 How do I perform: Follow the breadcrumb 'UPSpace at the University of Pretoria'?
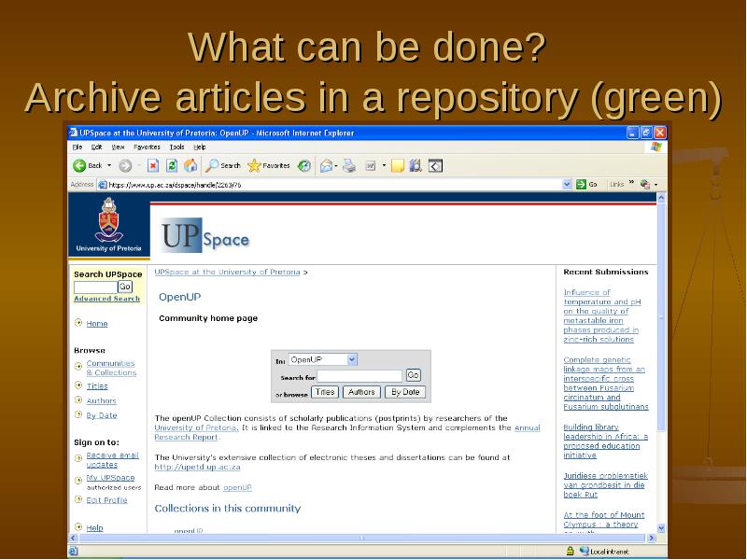(227, 272)
